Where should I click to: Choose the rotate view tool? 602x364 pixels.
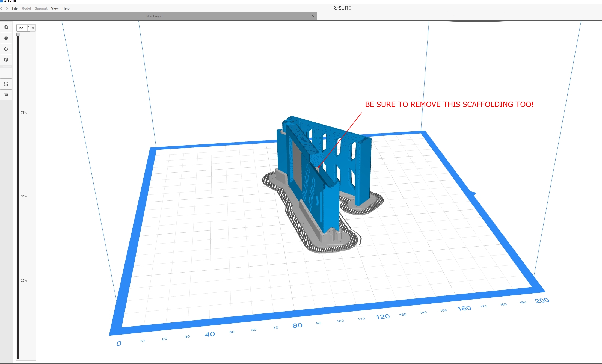pos(6,49)
